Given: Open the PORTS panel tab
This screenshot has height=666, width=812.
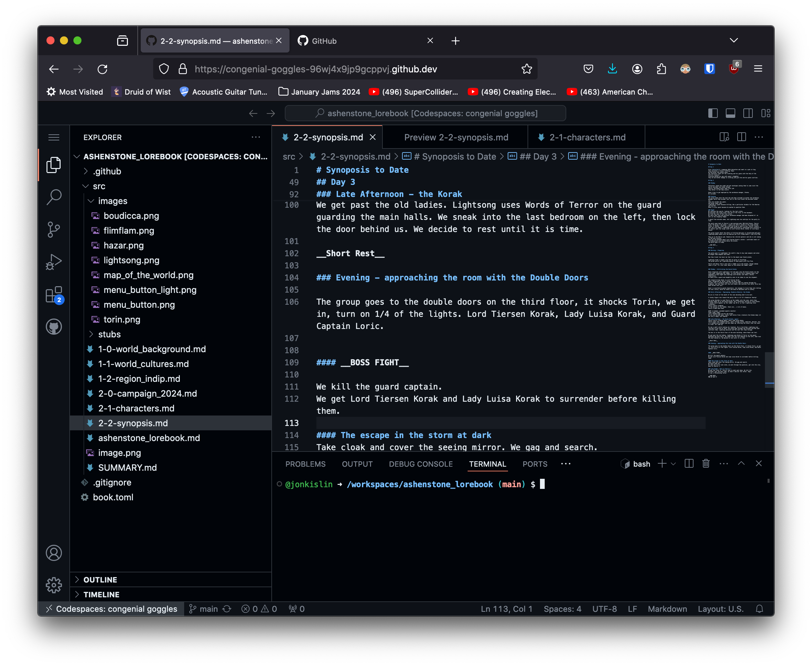Looking at the screenshot, I should [535, 464].
